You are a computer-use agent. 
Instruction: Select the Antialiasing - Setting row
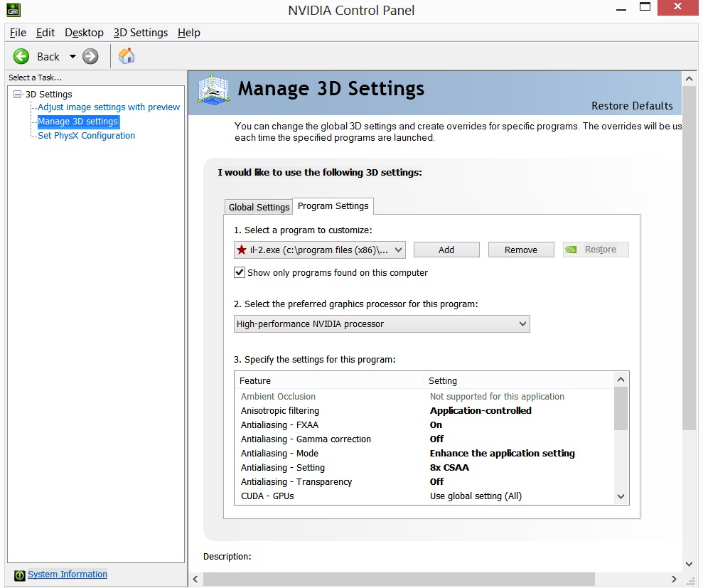[x=424, y=467]
